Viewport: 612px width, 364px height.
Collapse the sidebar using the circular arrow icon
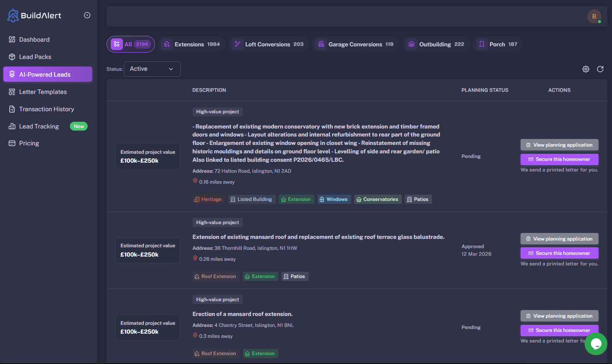87,15
